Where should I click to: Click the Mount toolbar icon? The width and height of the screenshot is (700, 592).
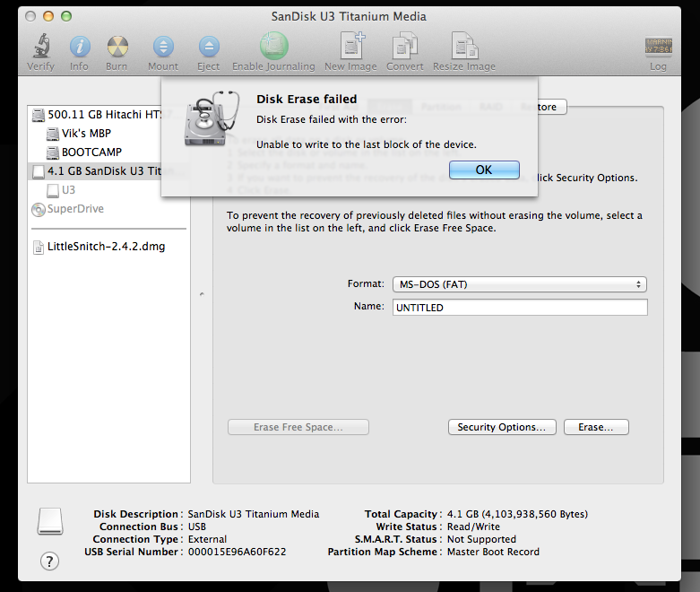click(x=163, y=47)
